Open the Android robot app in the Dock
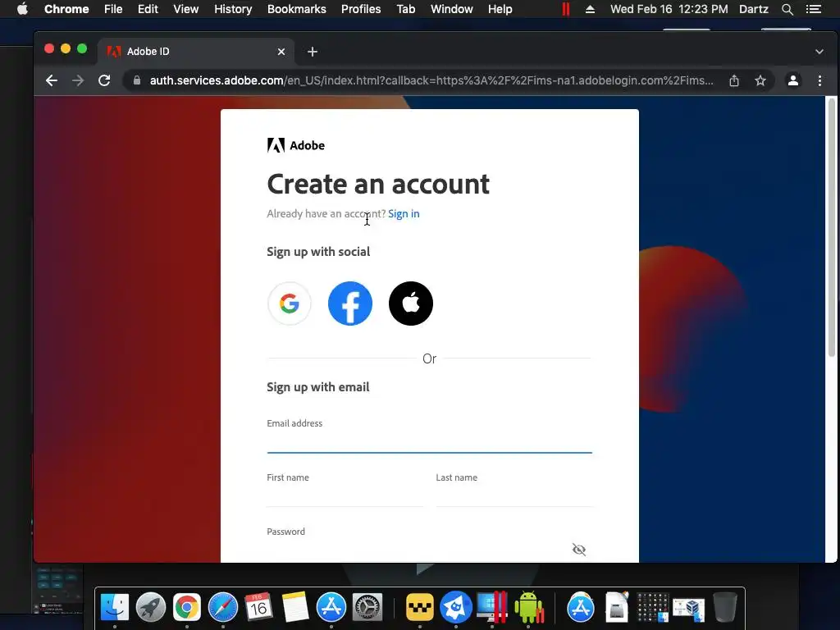The width and height of the screenshot is (840, 630). [x=529, y=607]
